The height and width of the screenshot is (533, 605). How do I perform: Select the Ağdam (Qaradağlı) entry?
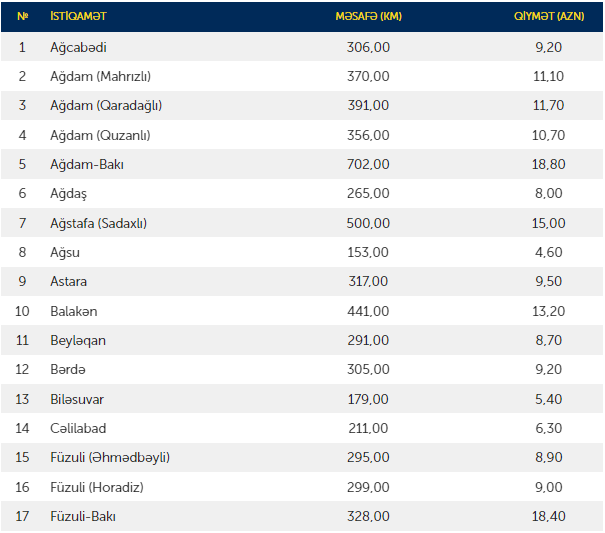click(105, 105)
